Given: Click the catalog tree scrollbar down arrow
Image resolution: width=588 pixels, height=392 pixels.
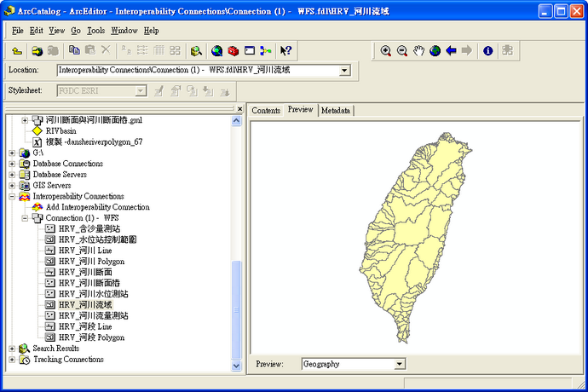Looking at the screenshot, I should pos(238,366).
